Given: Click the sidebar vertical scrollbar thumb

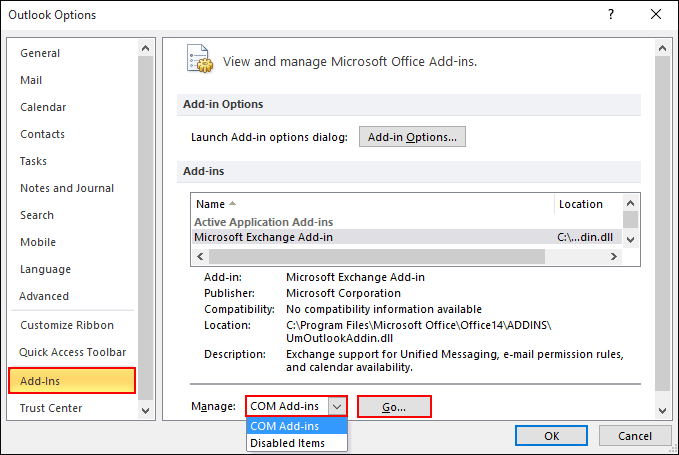Looking at the screenshot, I should tap(146, 228).
